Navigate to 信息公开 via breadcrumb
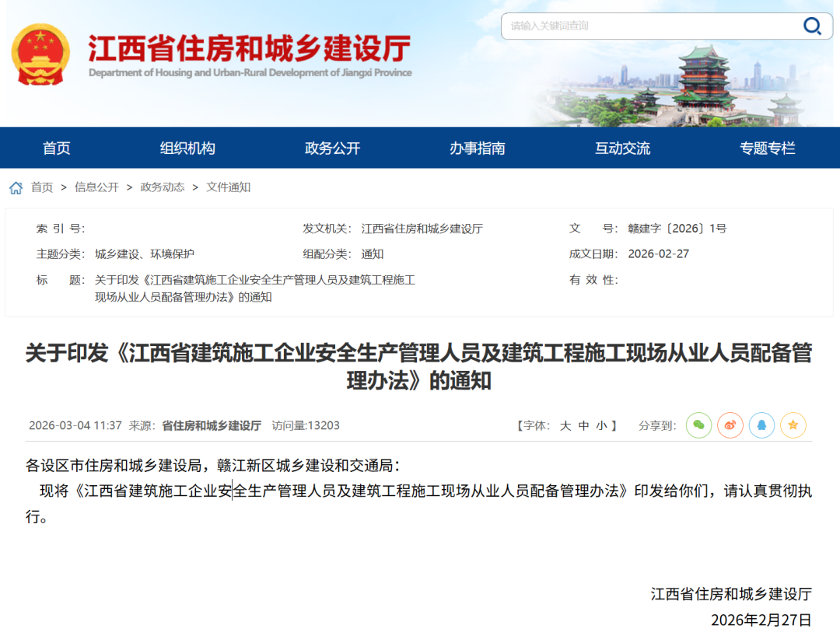The image size is (840, 643). point(96,187)
